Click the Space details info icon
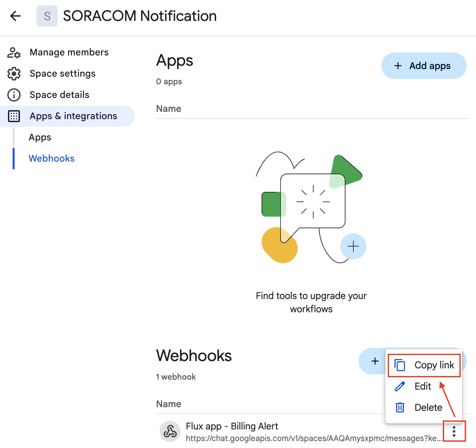Screen dimensions: 476x448 14,95
